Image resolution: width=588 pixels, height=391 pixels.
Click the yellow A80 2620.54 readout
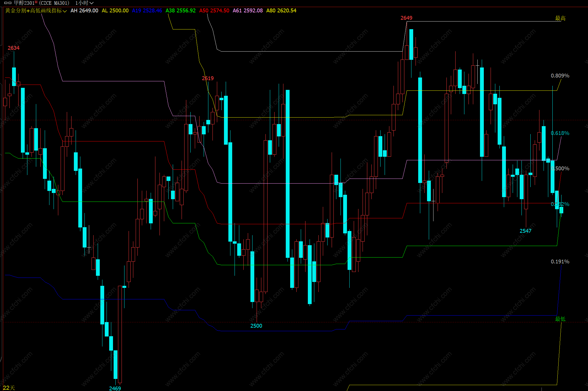coord(281,11)
